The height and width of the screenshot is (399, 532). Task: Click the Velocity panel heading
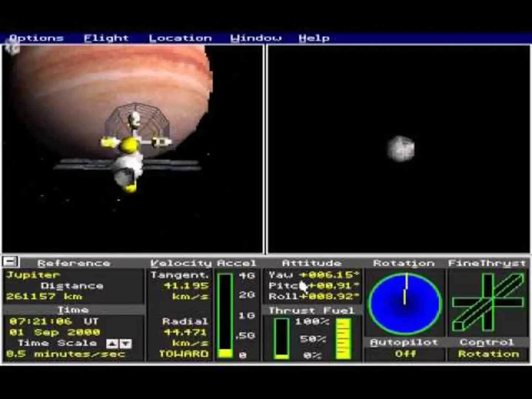tap(180, 263)
